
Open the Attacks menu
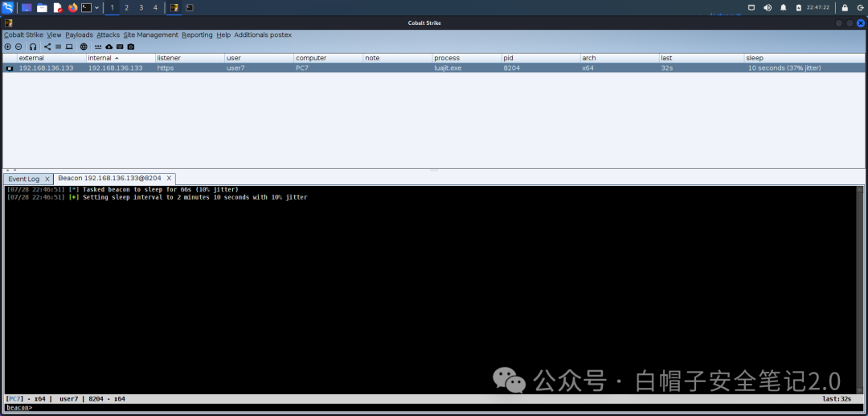[108, 35]
